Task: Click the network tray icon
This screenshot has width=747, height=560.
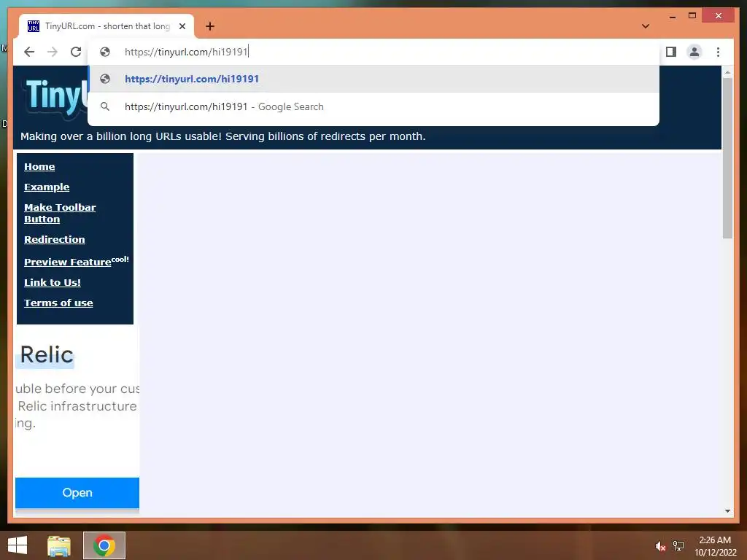Action: click(678, 546)
